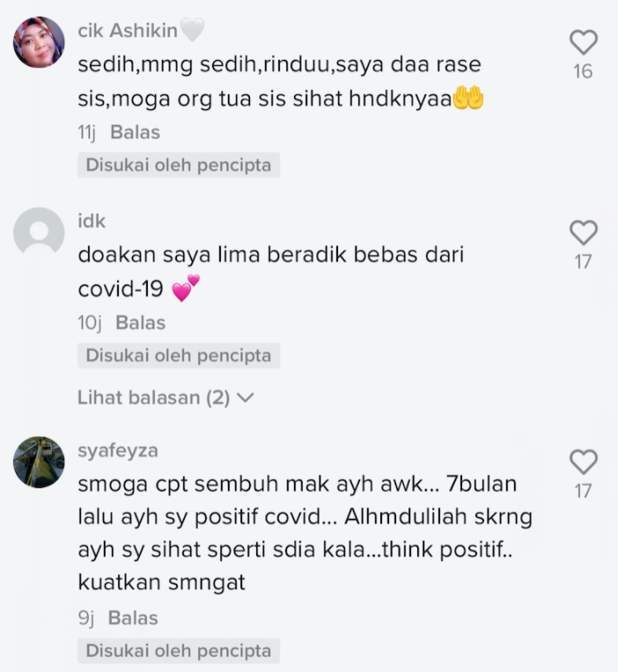Open username idk
This screenshot has width=618, height=672.
click(92, 221)
